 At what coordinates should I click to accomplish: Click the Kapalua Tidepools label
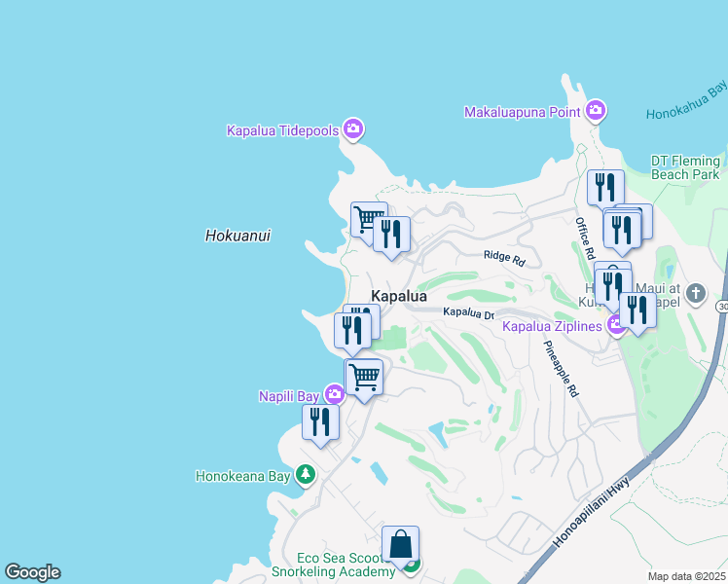coord(283,130)
